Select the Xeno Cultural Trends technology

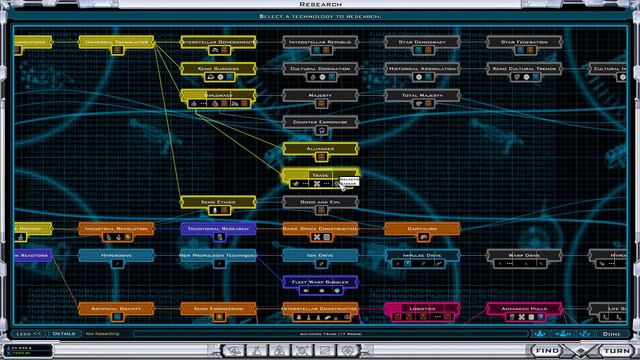524,69
